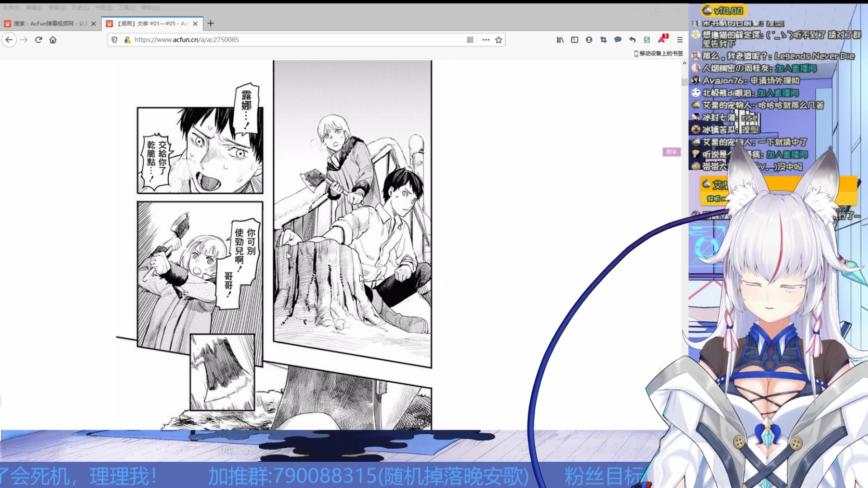The width and height of the screenshot is (868, 488).
Task: Click the ¥10.00 gift badge
Action: pos(724,10)
